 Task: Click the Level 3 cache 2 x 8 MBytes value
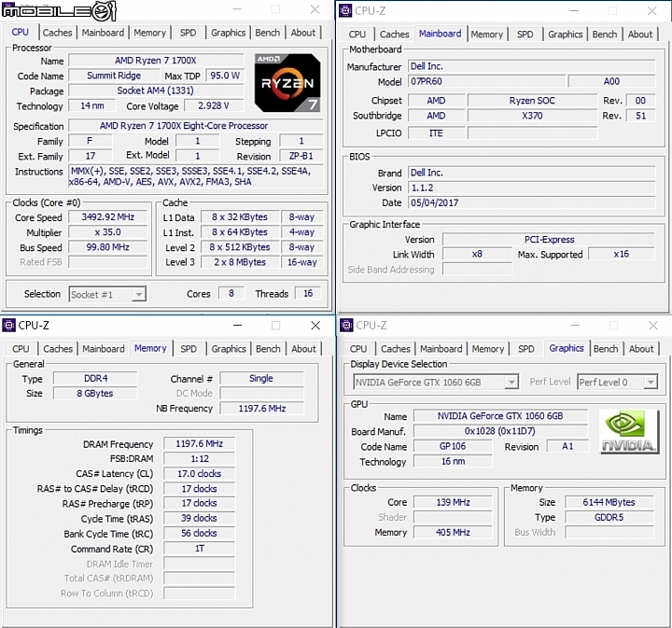(240, 261)
